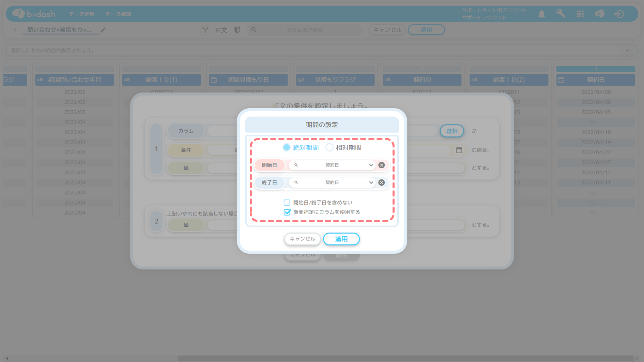Click the top toolbar キャンセル button
Viewport: 644px width, 362px height.
[x=387, y=30]
